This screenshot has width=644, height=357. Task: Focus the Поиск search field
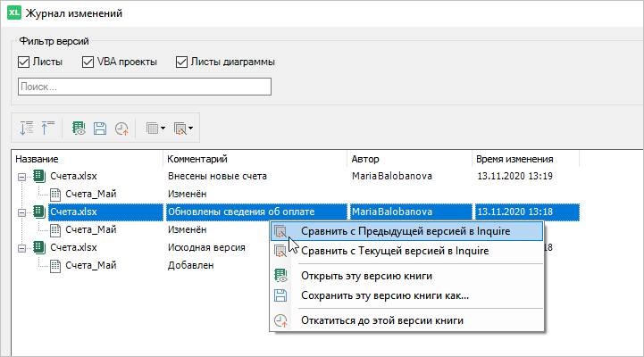(x=145, y=87)
